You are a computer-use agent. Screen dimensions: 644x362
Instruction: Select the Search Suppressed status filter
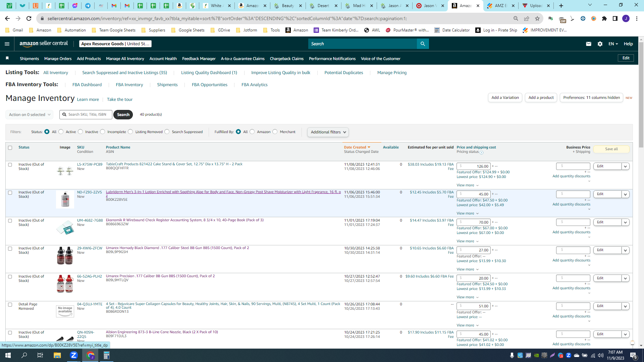(x=167, y=132)
